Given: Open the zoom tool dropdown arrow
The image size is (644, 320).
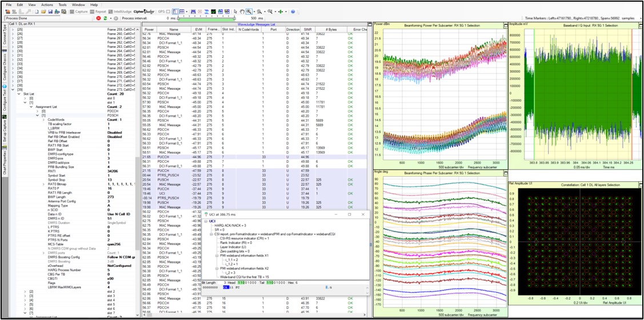Looking at the screenshot, I should [254, 11].
